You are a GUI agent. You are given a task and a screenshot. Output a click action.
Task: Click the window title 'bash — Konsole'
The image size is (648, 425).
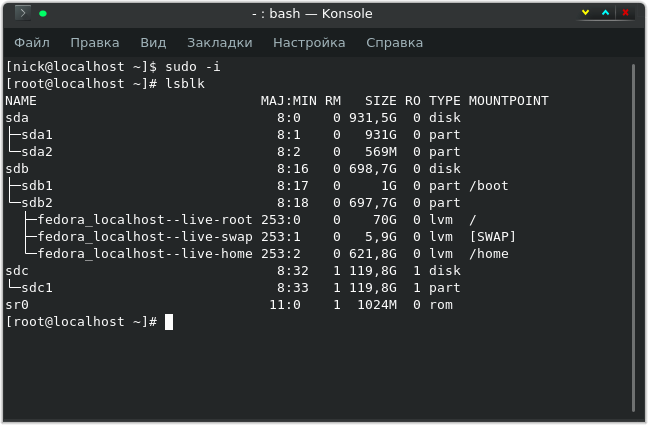pos(321,14)
